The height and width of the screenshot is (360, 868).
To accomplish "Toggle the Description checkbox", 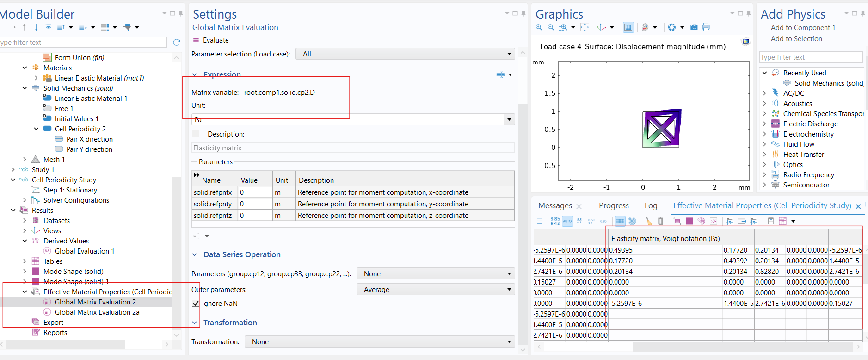I will point(196,134).
